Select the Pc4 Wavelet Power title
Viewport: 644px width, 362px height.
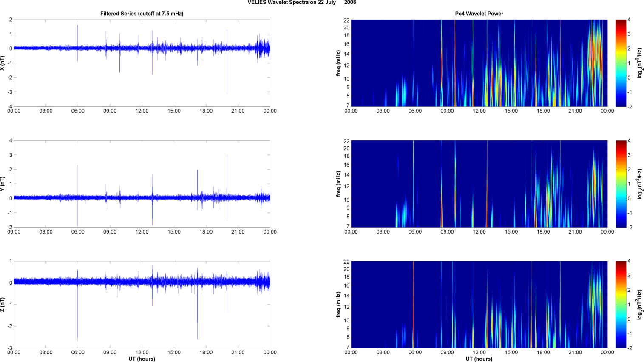tap(479, 14)
